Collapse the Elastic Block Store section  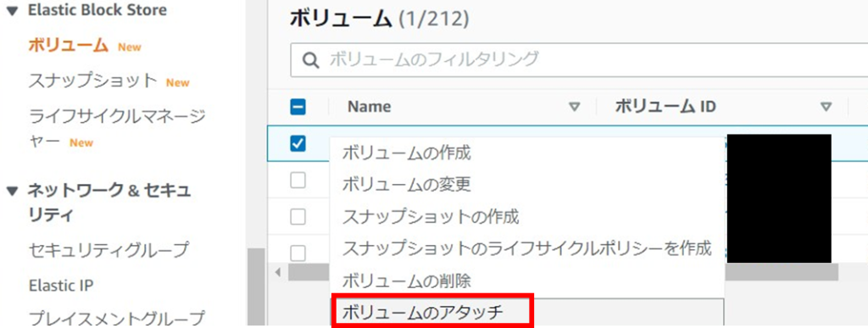pyautogui.click(x=13, y=11)
